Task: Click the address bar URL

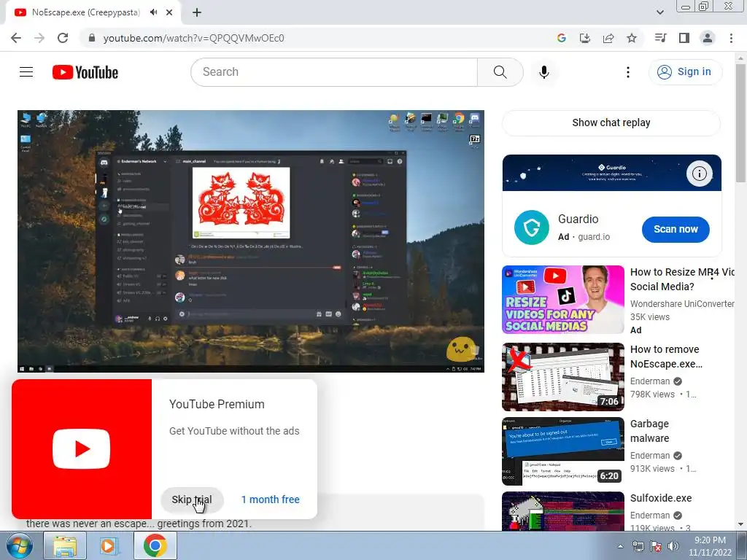Action: pyautogui.click(x=193, y=38)
